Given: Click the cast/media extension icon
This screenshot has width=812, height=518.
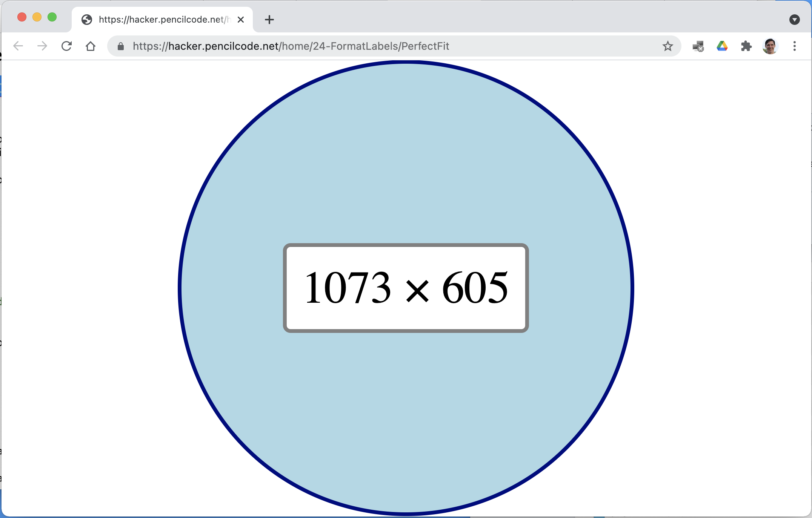Looking at the screenshot, I should (x=698, y=46).
